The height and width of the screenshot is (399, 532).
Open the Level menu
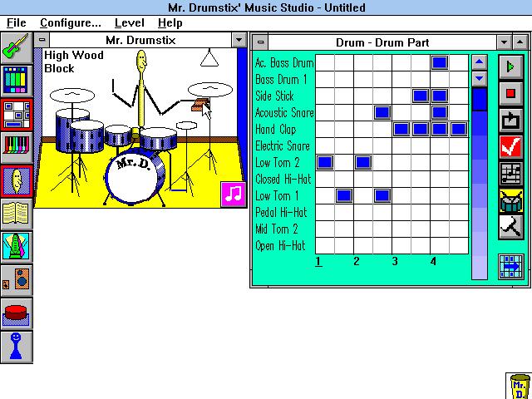coord(130,22)
